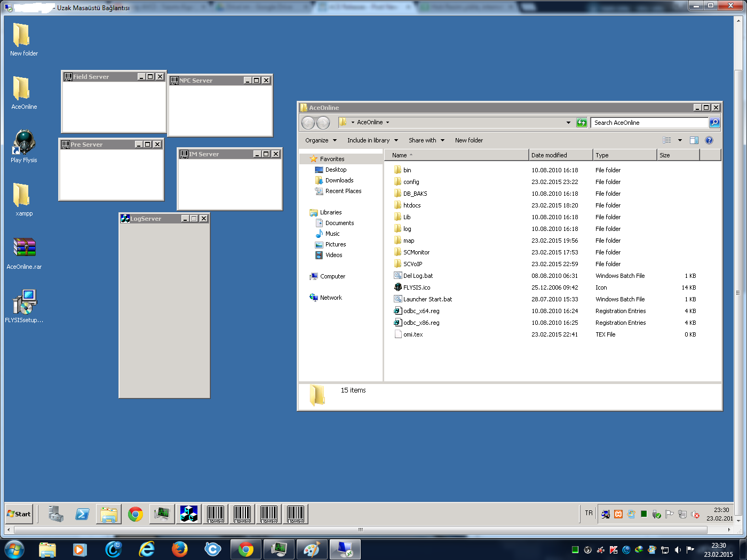This screenshot has width=747, height=560.
Task: Select the SCMonitor folder row
Action: coord(544,252)
